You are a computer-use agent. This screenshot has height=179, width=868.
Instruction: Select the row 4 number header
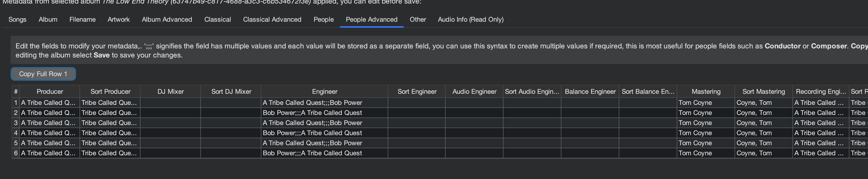click(x=16, y=133)
